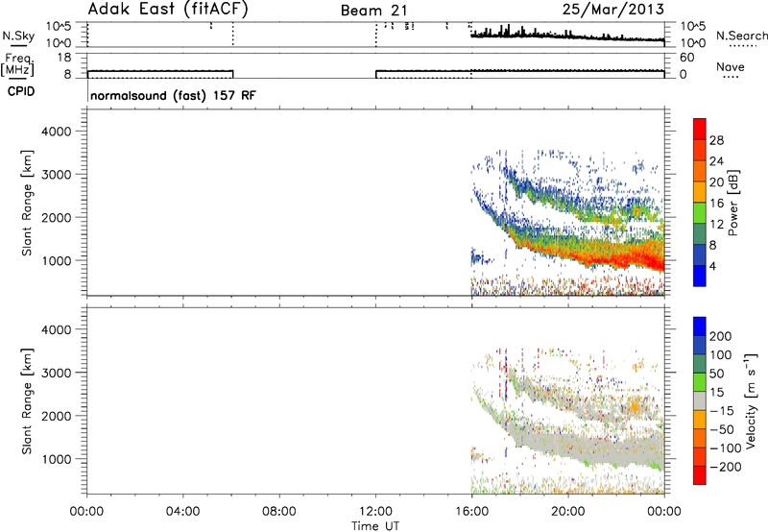Click 'normalsound (fast) 157 RF' text
This screenshot has height=532, width=768.
pos(173,95)
